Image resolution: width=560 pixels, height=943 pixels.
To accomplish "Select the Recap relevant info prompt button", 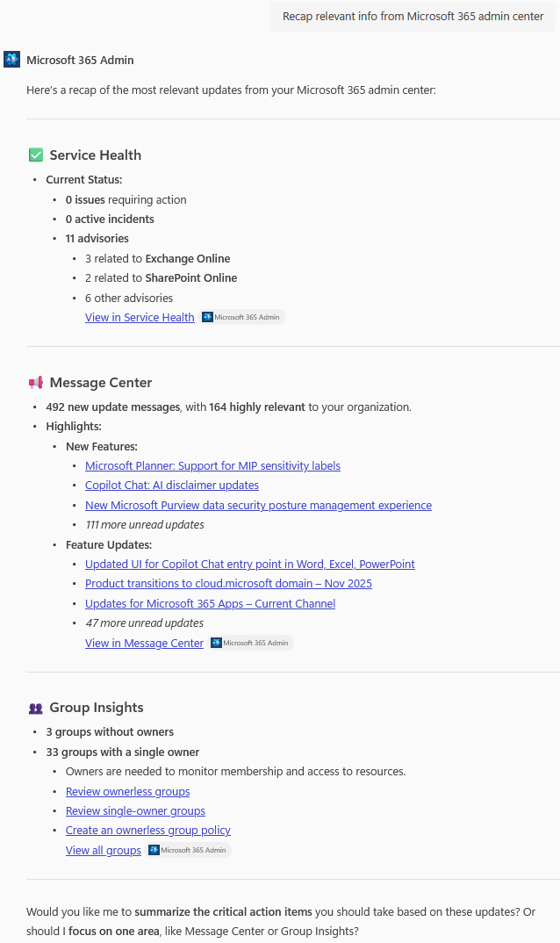I will 412,16.
